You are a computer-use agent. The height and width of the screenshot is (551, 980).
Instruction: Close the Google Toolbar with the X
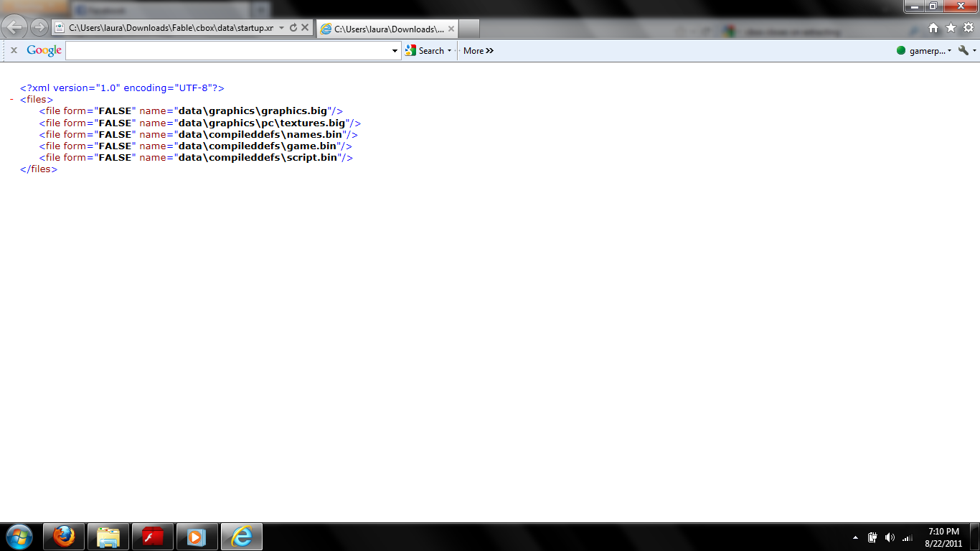tap(14, 50)
